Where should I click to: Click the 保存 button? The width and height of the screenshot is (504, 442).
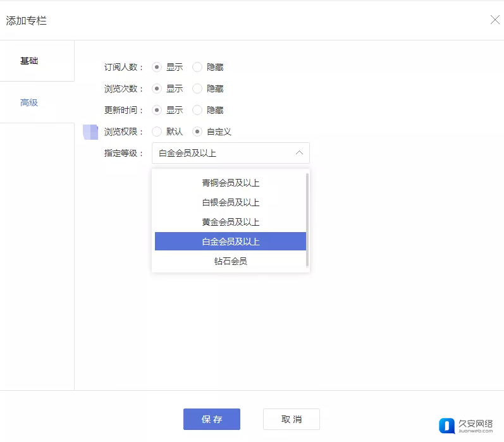[x=211, y=419]
